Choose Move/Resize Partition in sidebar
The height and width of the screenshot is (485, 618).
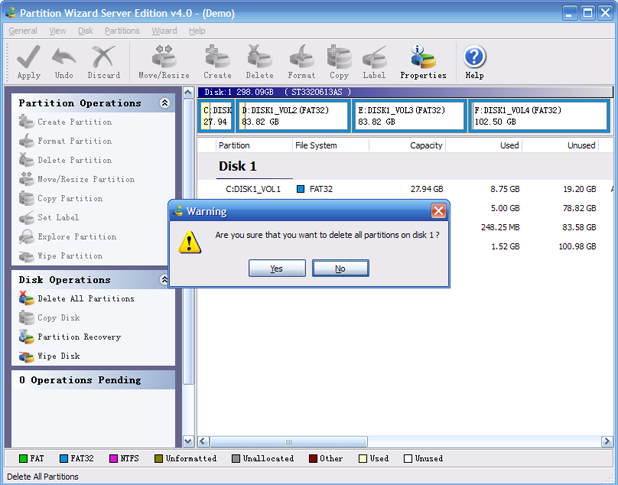pyautogui.click(x=77, y=179)
